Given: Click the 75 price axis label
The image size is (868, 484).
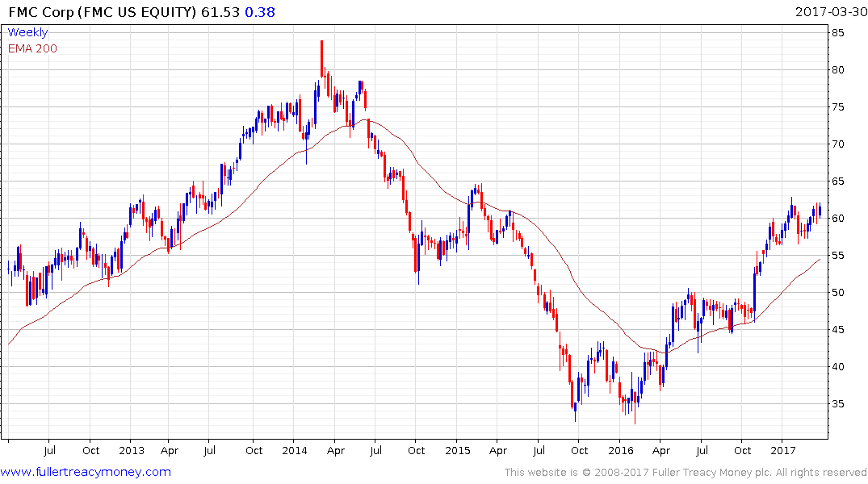Looking at the screenshot, I should [838, 106].
